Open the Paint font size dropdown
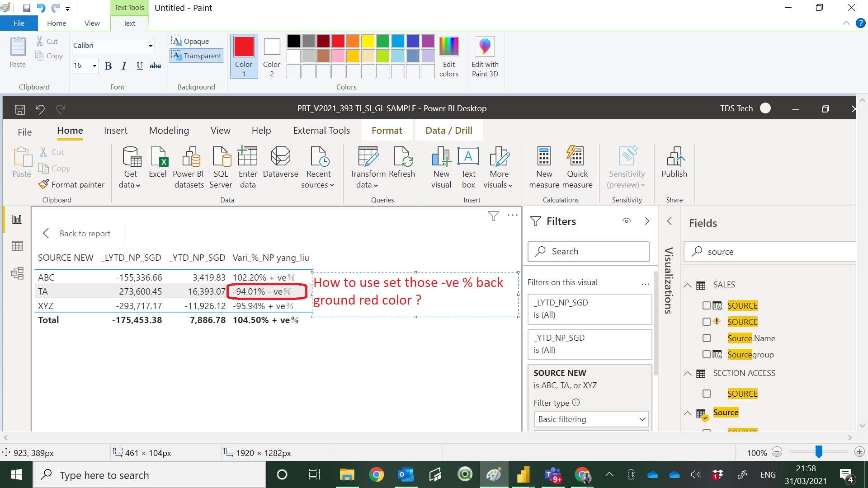The width and height of the screenshot is (868, 488). pyautogui.click(x=94, y=66)
